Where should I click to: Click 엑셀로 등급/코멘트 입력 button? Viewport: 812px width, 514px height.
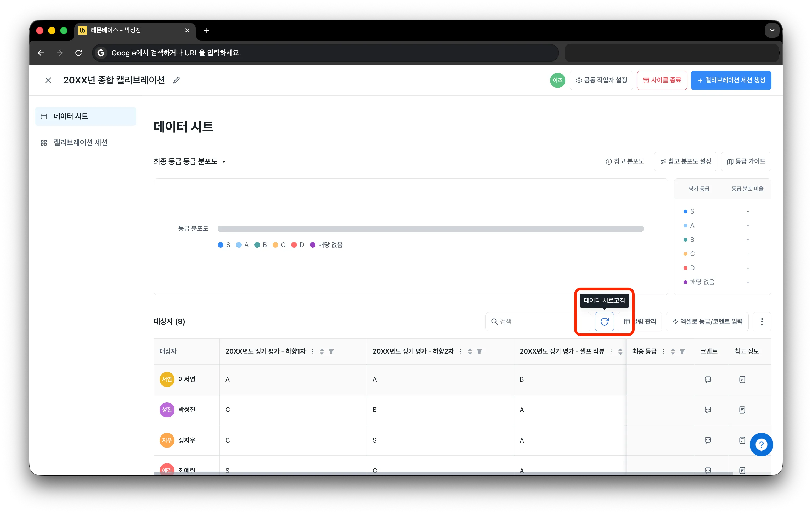[x=707, y=321]
